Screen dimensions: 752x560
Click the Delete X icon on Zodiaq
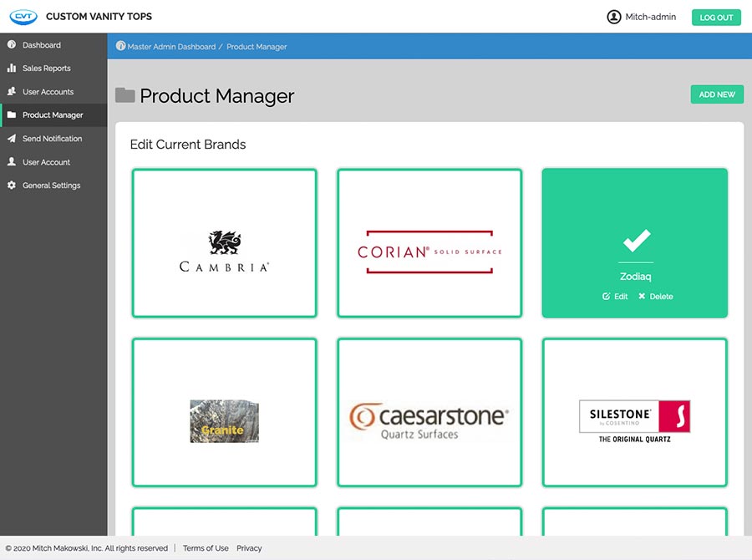point(642,296)
